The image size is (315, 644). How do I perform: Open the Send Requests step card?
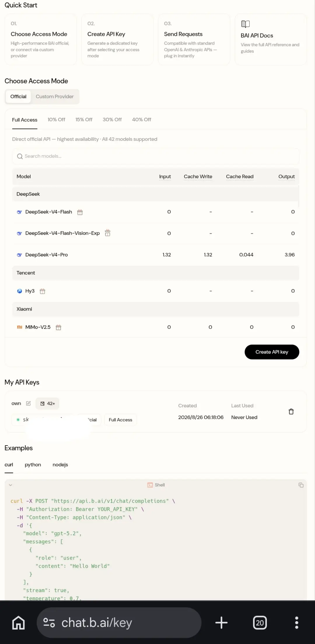(194, 39)
